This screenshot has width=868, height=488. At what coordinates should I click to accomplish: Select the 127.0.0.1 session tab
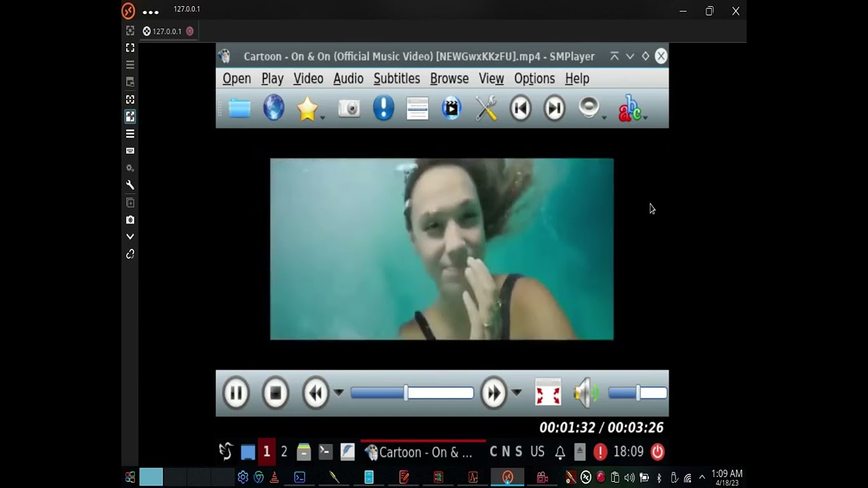click(x=167, y=31)
